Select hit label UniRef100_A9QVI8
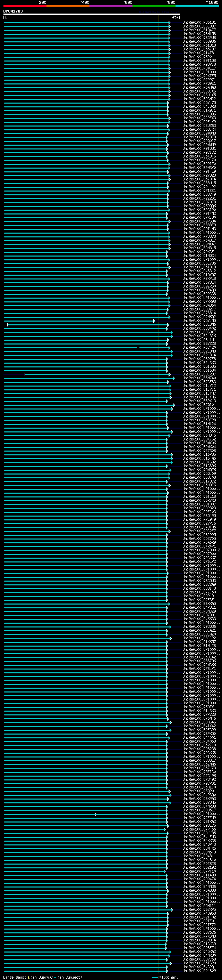222x980 pixels. coord(199,64)
